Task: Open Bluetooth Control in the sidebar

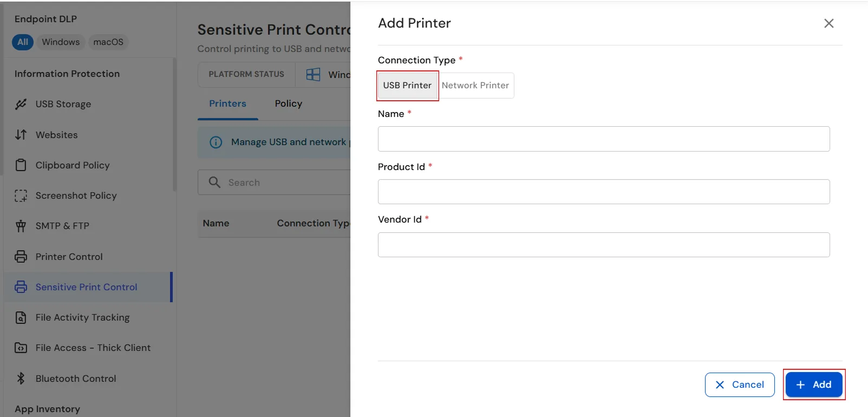Action: coord(88,379)
